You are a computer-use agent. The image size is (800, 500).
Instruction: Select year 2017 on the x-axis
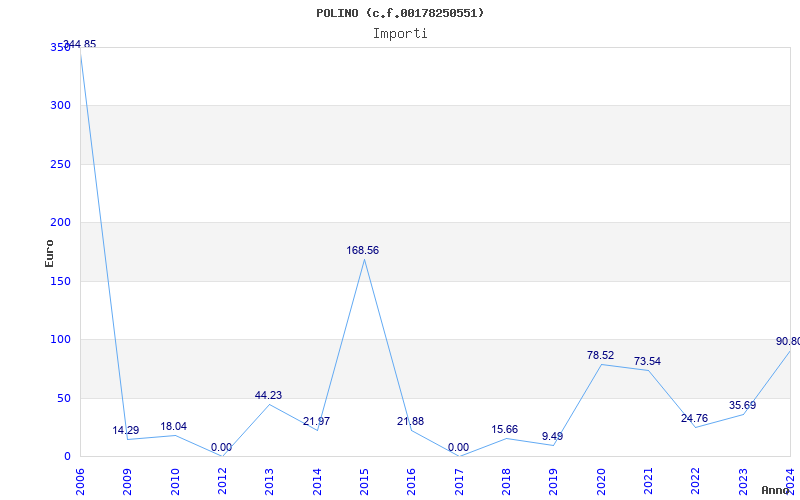point(459,481)
